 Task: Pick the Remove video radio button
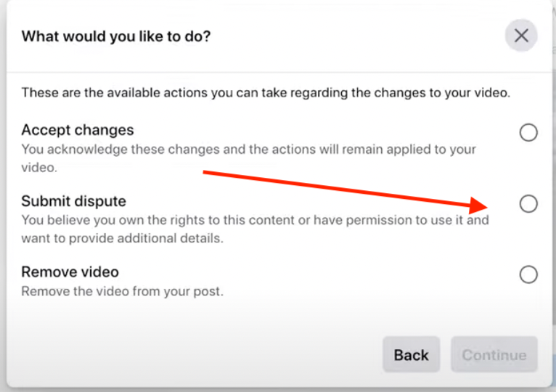click(528, 274)
